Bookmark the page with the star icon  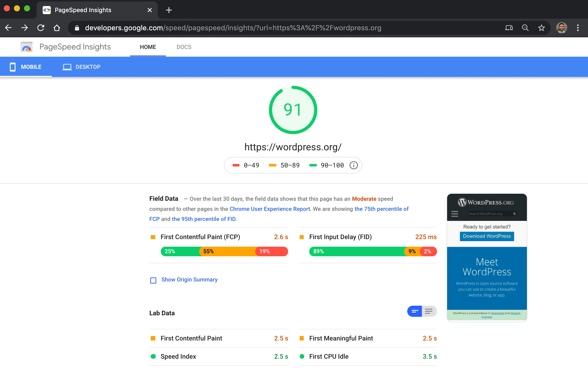point(541,28)
